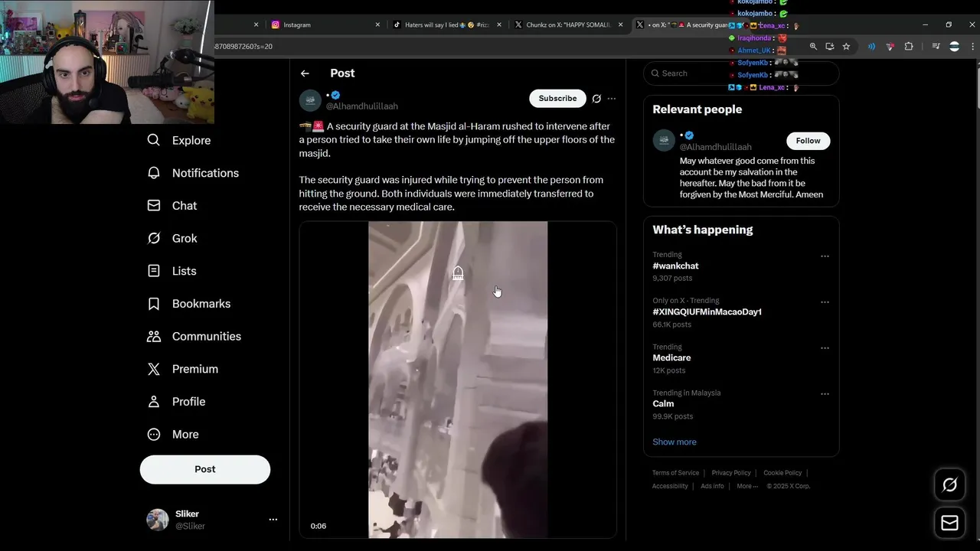The height and width of the screenshot is (551, 980).
Task: Click the Relevant people account bio text
Action: click(751, 178)
